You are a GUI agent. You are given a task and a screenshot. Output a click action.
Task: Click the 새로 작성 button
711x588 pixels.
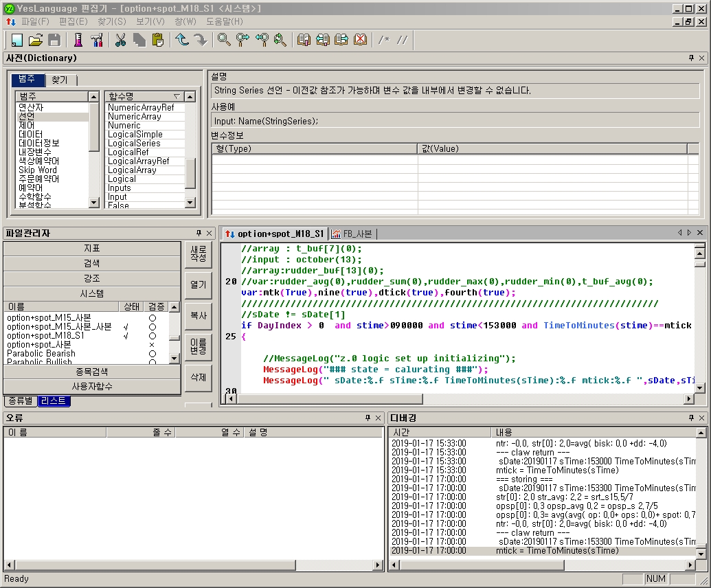198,253
